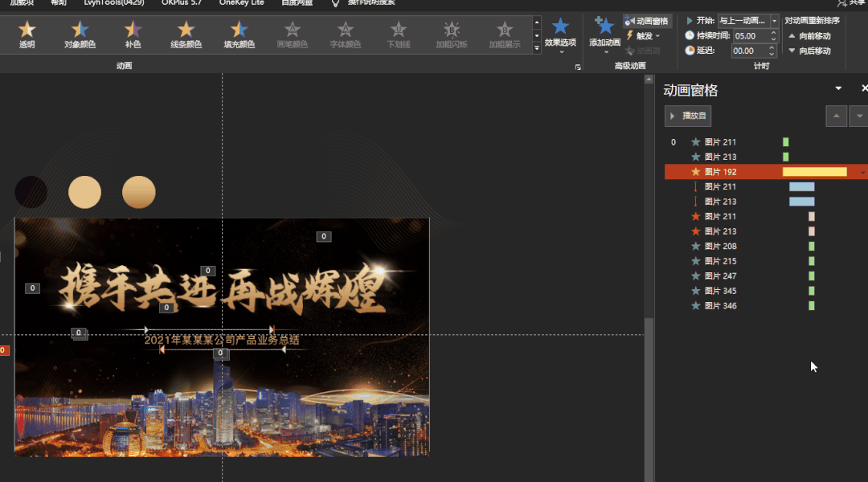Viewport: 868px width, 482px height.
Task: Switch to the OKPlus 5.7 ribbon tab
Action: 181,2
